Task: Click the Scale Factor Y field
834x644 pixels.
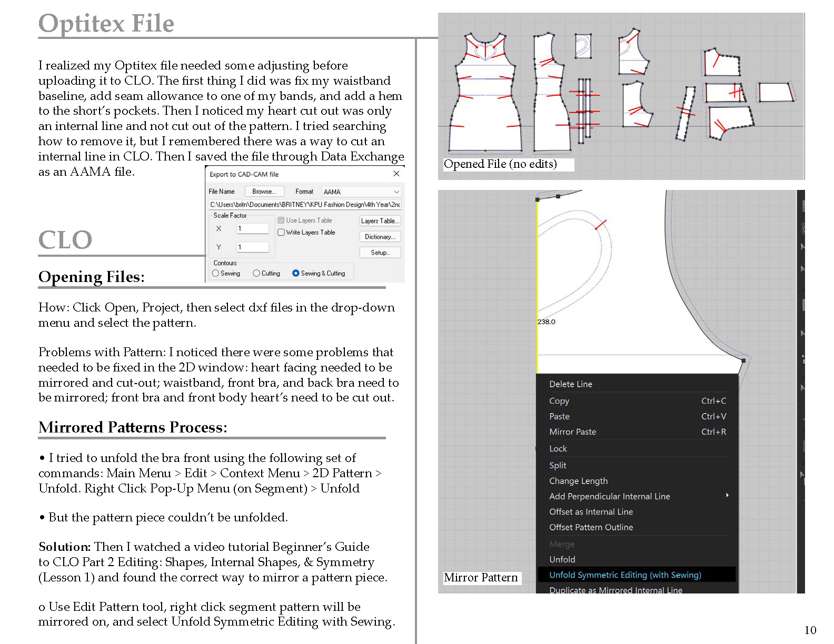Action: click(252, 247)
